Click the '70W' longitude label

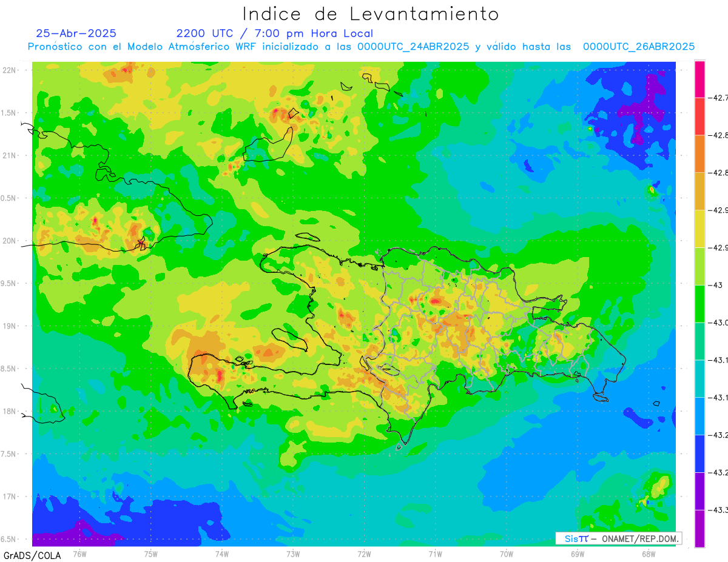point(506,554)
